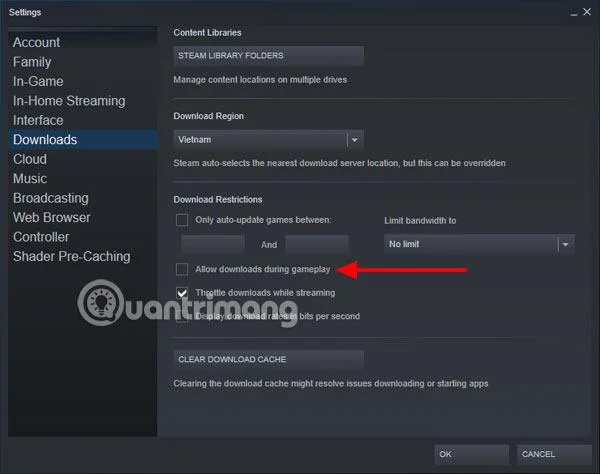Enable Only auto-update games between checkbox
Viewport: 600px width, 474px height.
point(182,220)
